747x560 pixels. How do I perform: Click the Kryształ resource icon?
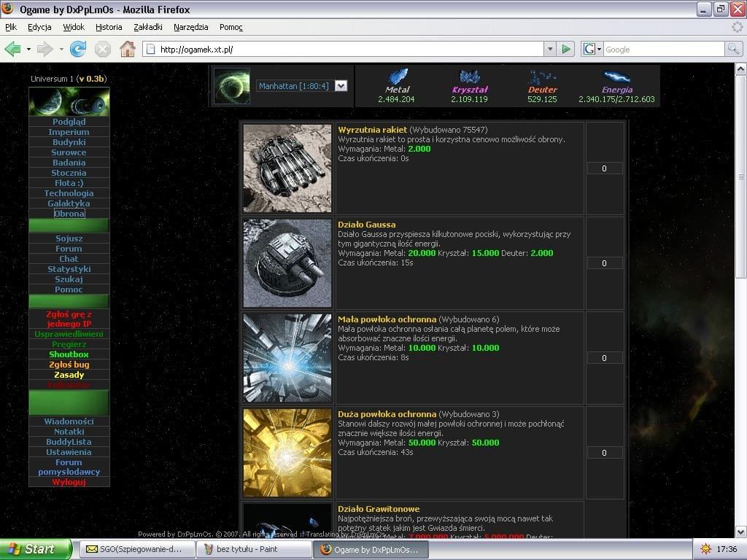click(x=469, y=76)
